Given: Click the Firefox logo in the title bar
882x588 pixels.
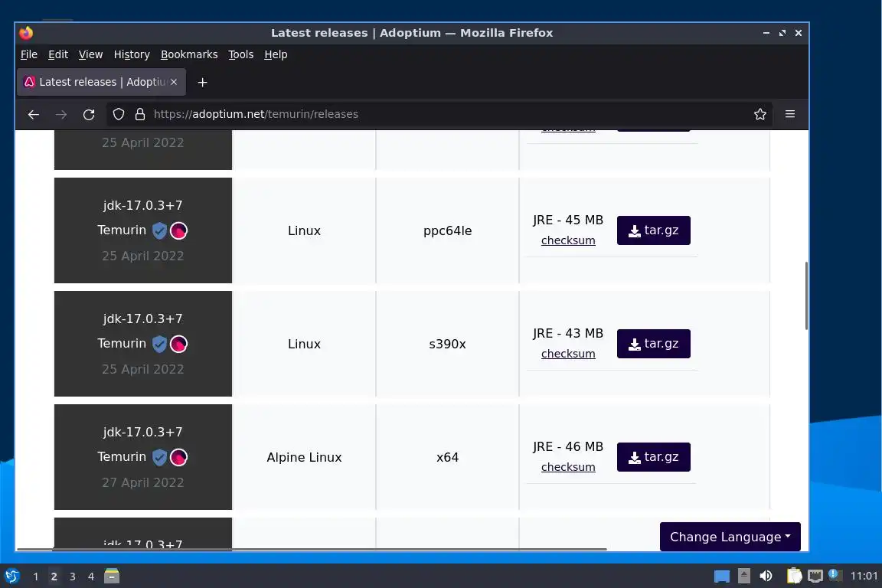Looking at the screenshot, I should tap(26, 33).
